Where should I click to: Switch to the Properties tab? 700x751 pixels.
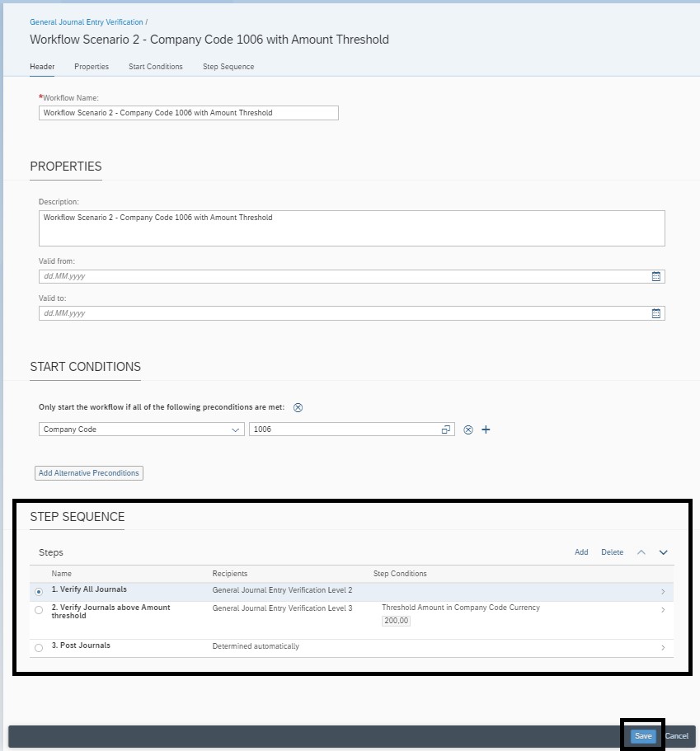[92, 67]
